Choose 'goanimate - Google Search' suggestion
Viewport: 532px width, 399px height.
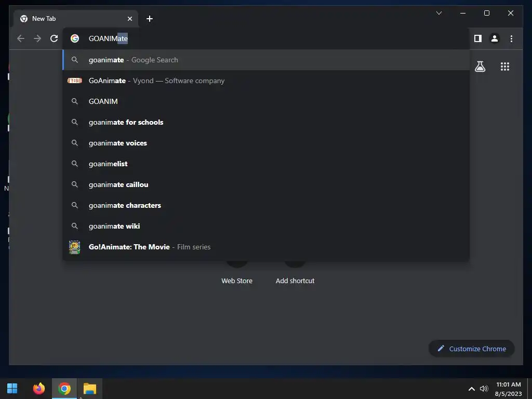pos(266,60)
